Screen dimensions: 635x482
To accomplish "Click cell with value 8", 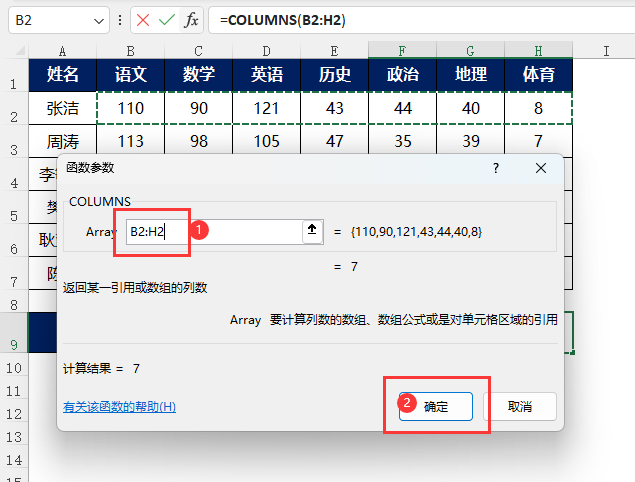I will 539,108.
